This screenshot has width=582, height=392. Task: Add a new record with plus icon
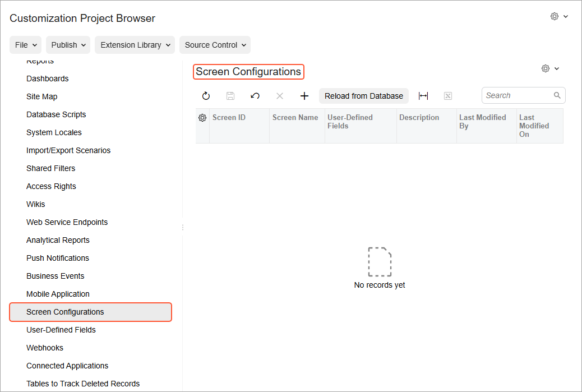click(304, 96)
